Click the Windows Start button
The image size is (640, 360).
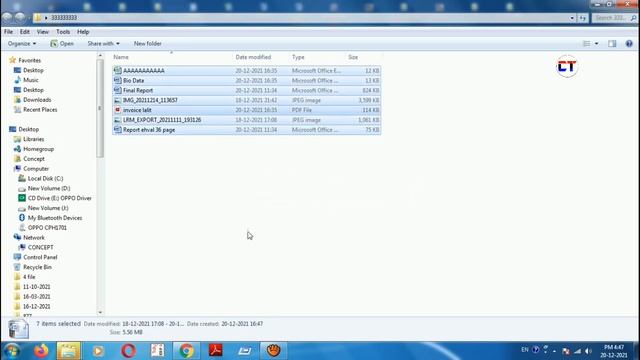(11, 351)
